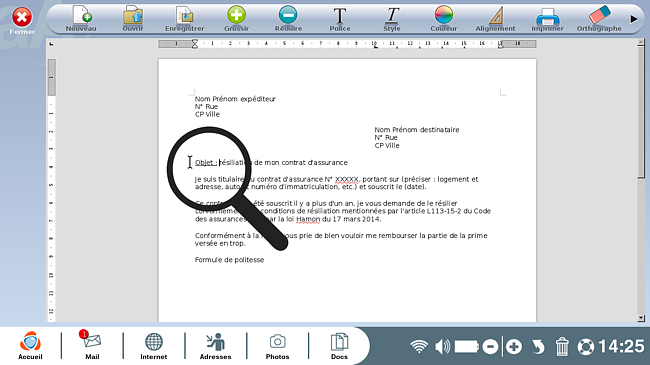Run Orthographe spell check eraser icon
This screenshot has width=650, height=365.
tap(599, 19)
